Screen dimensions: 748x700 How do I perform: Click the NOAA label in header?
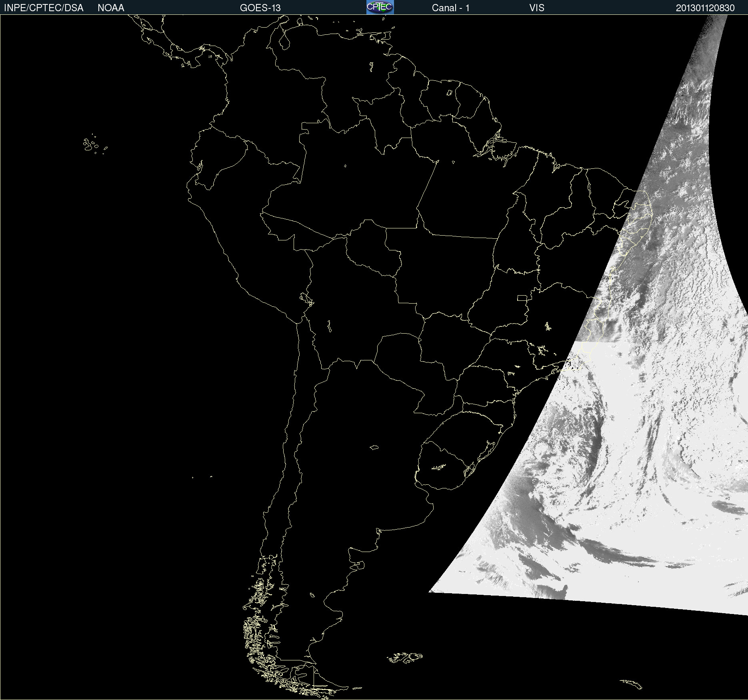(x=111, y=8)
